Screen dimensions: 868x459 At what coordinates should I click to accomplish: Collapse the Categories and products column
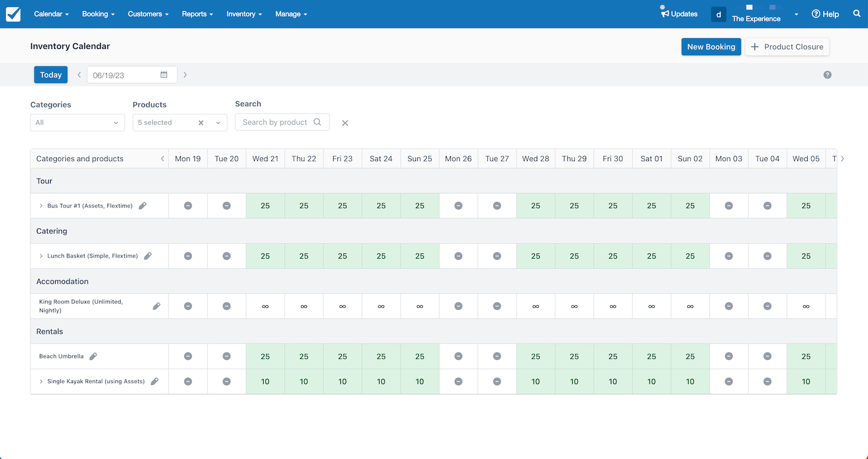pyautogui.click(x=162, y=159)
